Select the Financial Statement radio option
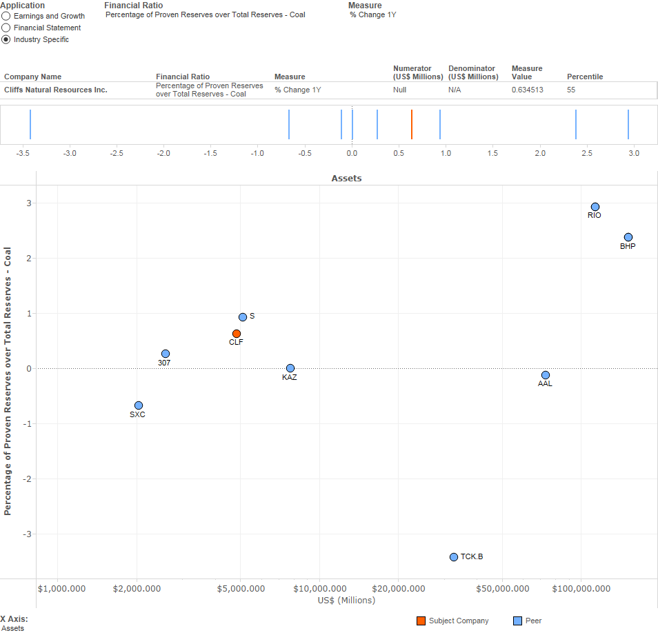Screen dimensions: 658x644 pos(6,28)
